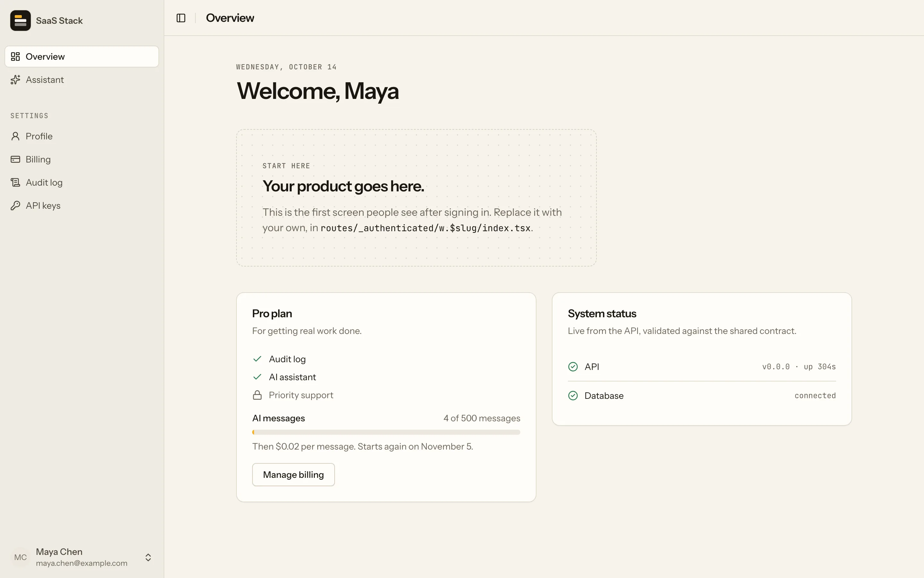Click maya.chen@example.com email text
Viewport: 924px width, 578px height.
pyautogui.click(x=82, y=563)
